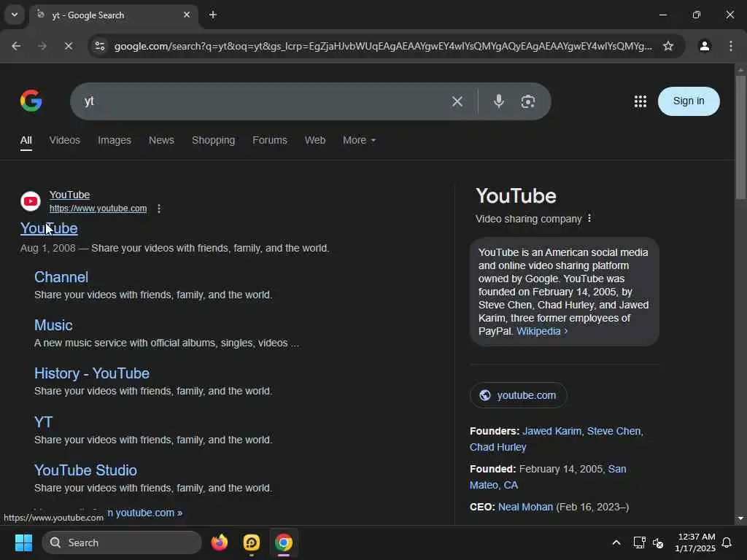
Task: Go to Google home via logo
Action: click(x=31, y=101)
